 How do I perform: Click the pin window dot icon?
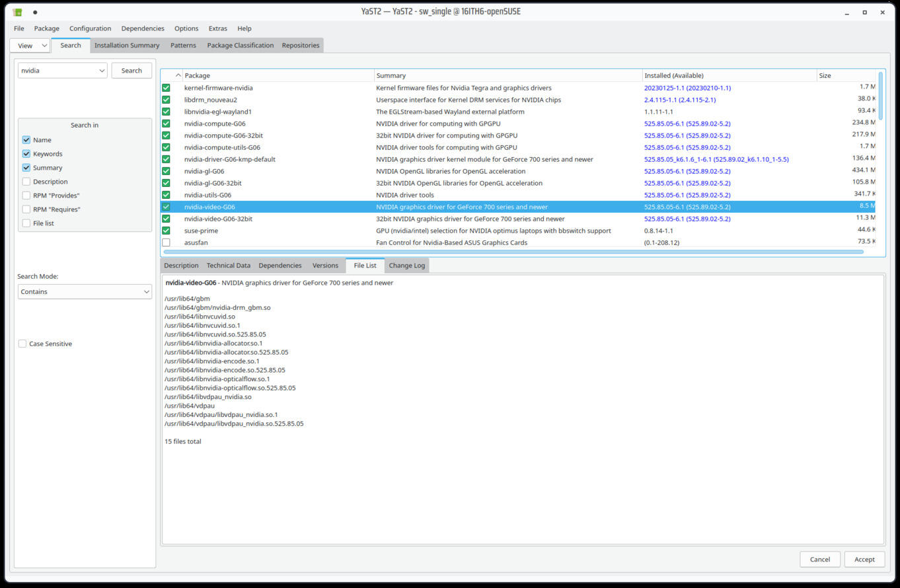point(35,12)
